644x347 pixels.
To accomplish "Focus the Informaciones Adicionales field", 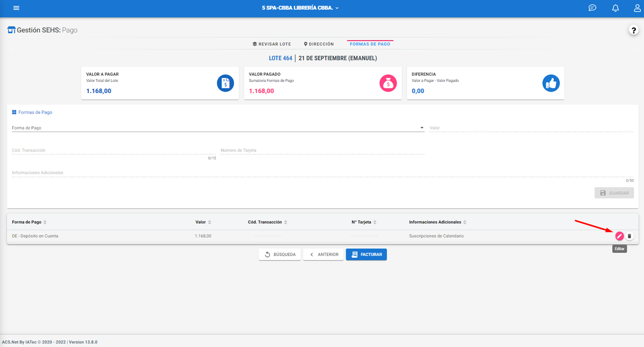I will [x=322, y=173].
